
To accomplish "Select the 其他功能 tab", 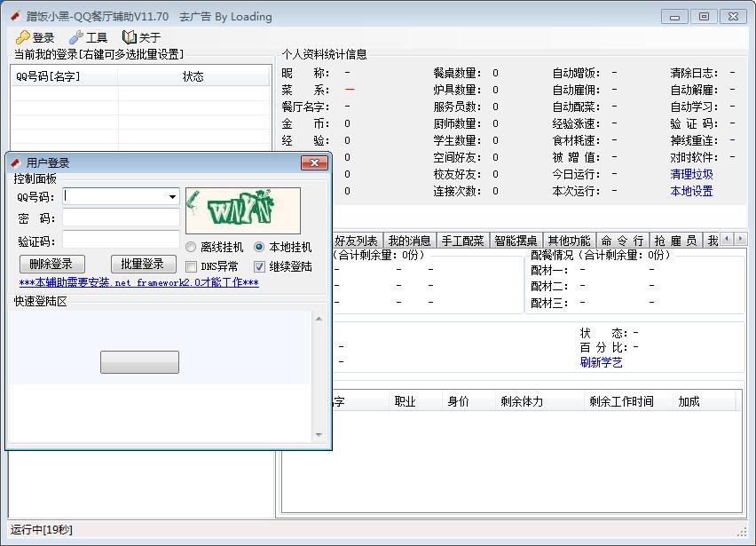I will click(570, 241).
